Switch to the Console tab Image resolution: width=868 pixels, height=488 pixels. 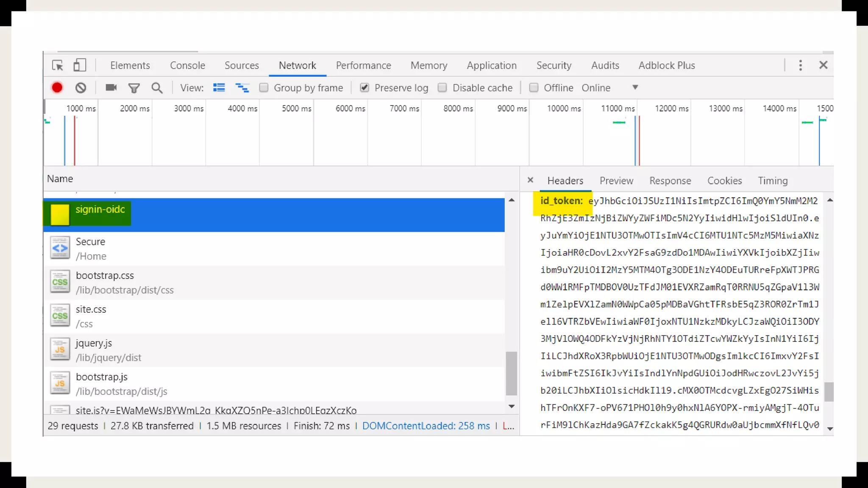pos(187,65)
